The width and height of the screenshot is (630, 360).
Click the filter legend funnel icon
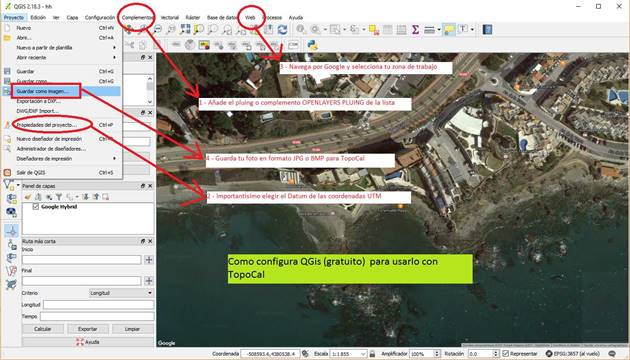coord(59,197)
